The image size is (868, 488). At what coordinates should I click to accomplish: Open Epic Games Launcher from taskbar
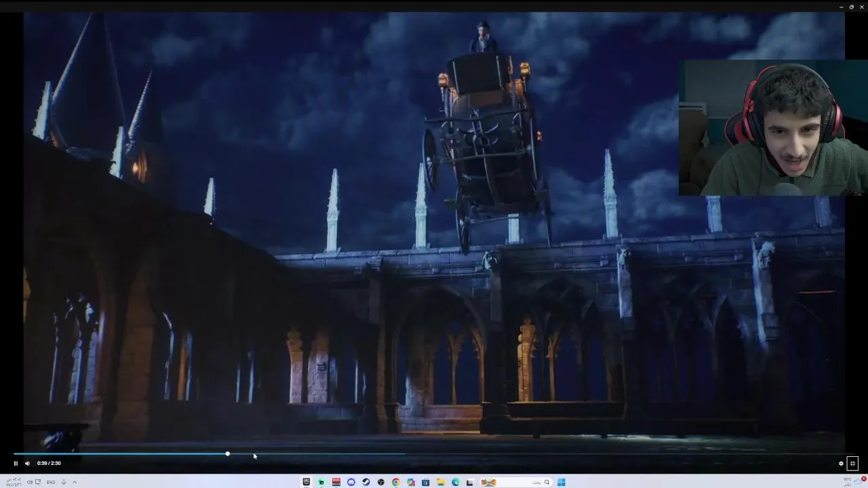(x=307, y=482)
